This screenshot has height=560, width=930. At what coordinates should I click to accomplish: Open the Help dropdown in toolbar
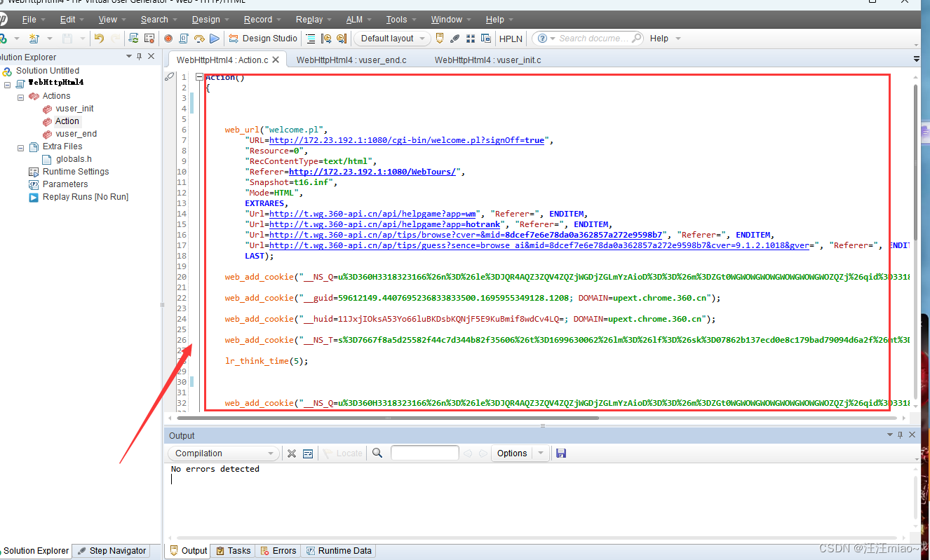point(665,39)
